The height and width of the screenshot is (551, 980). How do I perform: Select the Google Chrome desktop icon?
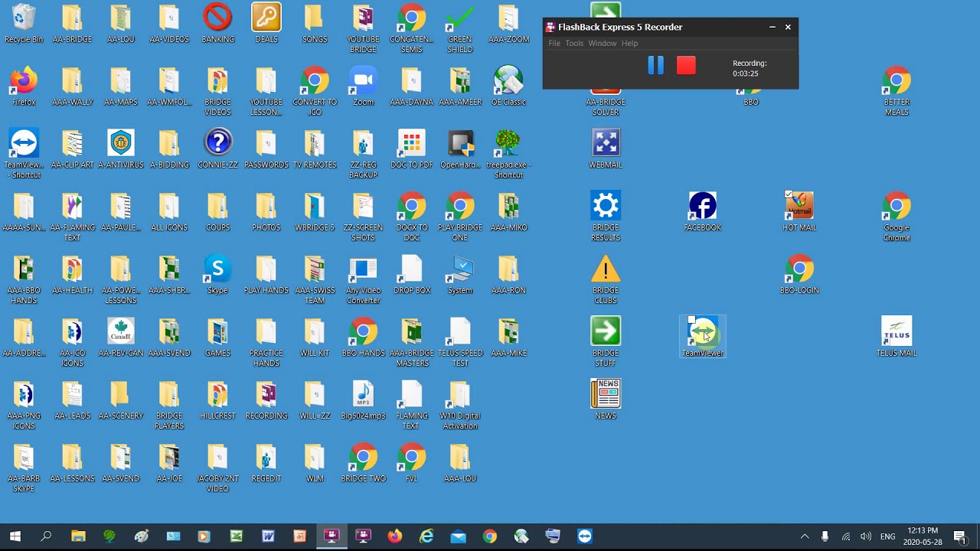tap(897, 217)
